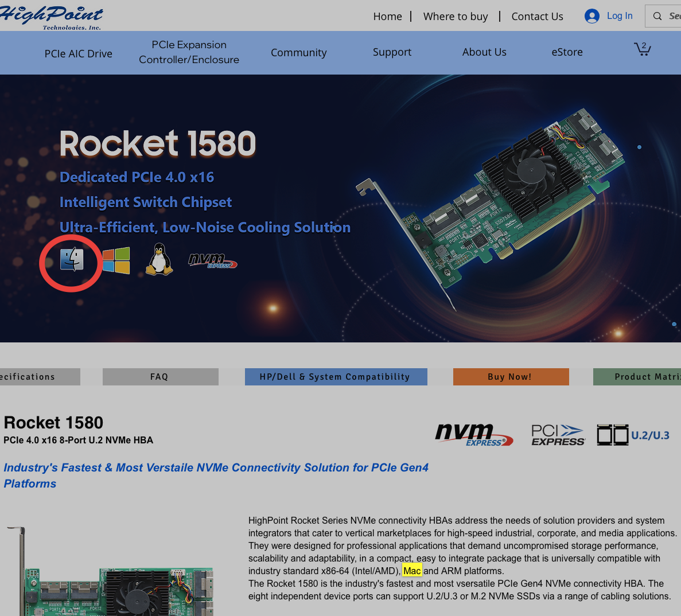Open the shopping cart icon
This screenshot has width=681, height=616.
click(643, 49)
